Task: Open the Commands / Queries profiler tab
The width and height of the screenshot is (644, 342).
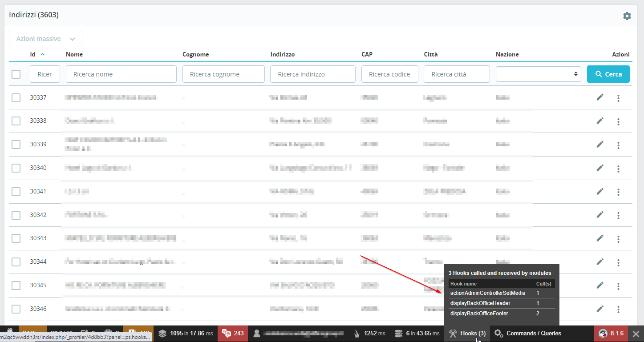Action: click(528, 334)
